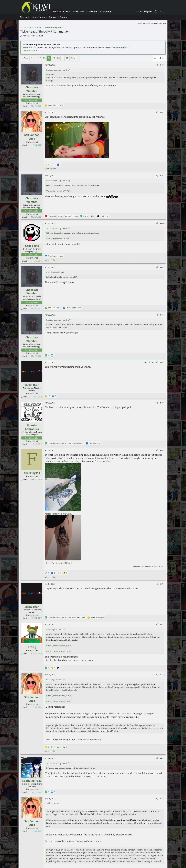This screenshot has height=868, width=186.
Task: Open Cake Farts user avatar
Action: (32, 232)
